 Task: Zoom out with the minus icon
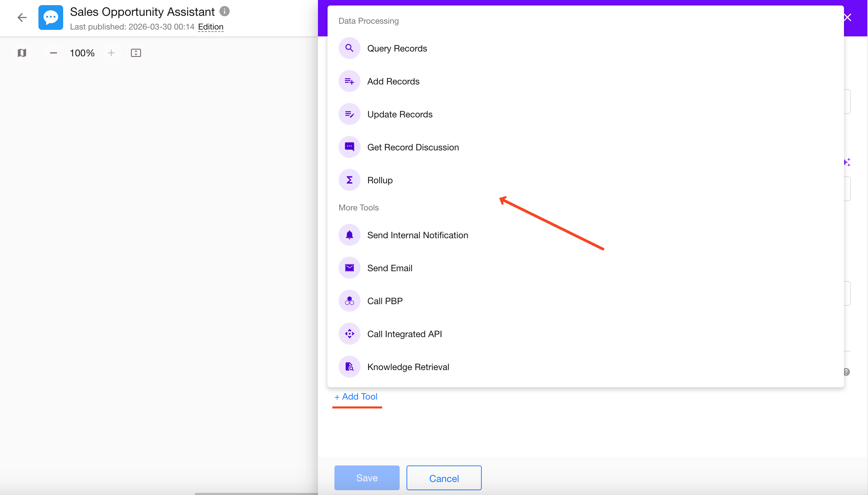pos(54,53)
